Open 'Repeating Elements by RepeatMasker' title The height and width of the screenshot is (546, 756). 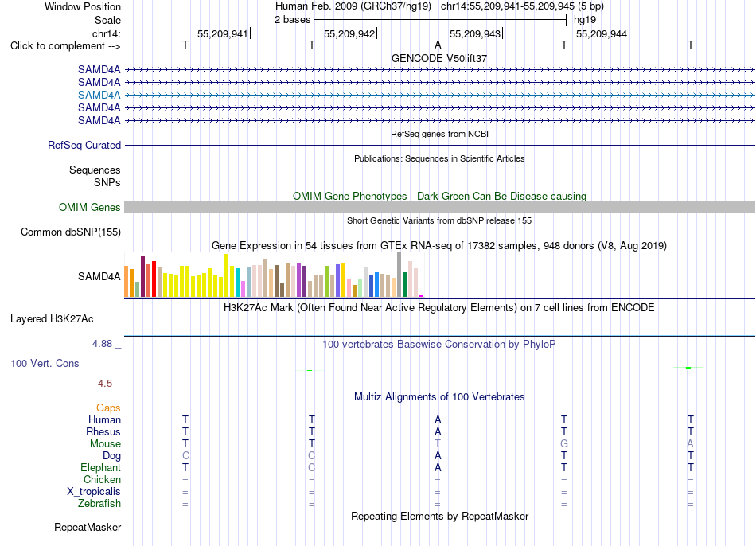(x=439, y=516)
